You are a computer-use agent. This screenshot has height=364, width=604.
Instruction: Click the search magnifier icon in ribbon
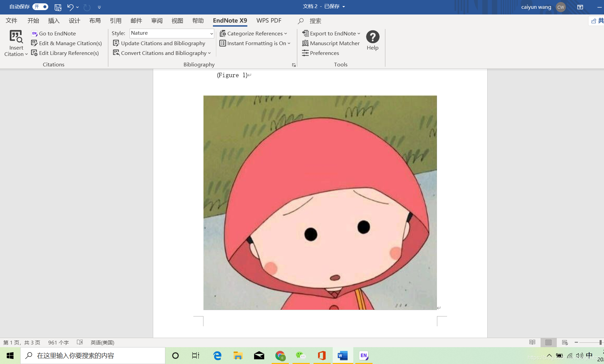[x=301, y=21]
